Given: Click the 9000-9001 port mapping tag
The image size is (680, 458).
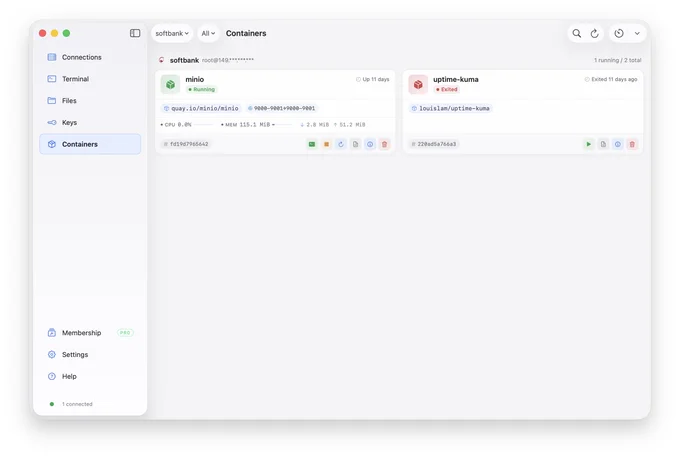Looking at the screenshot, I should (281, 108).
